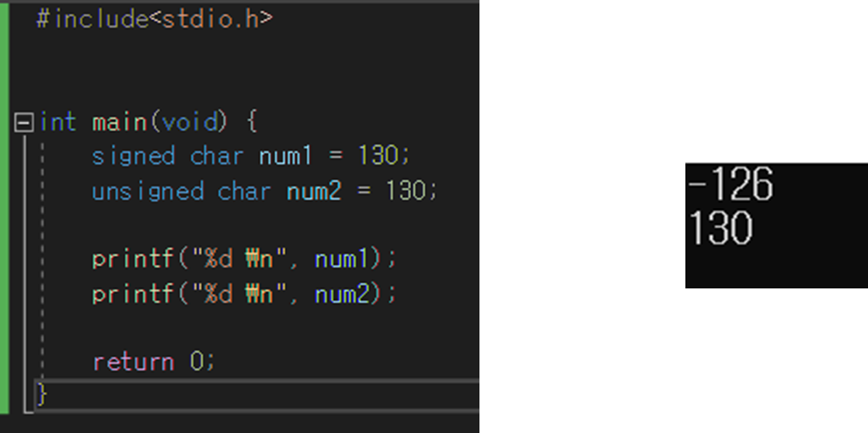The width and height of the screenshot is (868, 433).
Task: Collapse the main function code block
Action: 23,122
